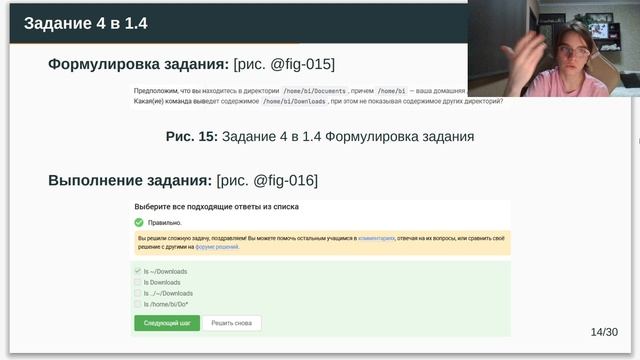Click the '14/30' slide page counter
The height and width of the screenshot is (360, 640).
(604, 332)
